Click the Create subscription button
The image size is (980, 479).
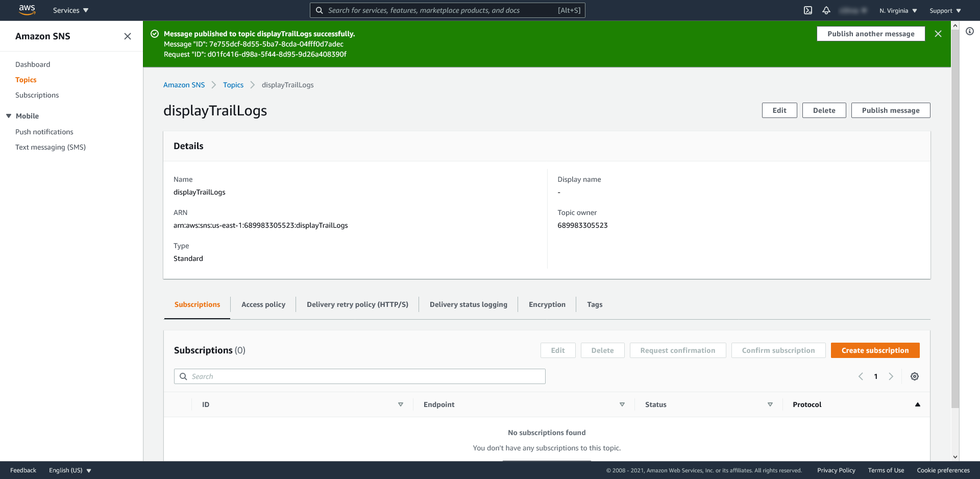point(875,350)
